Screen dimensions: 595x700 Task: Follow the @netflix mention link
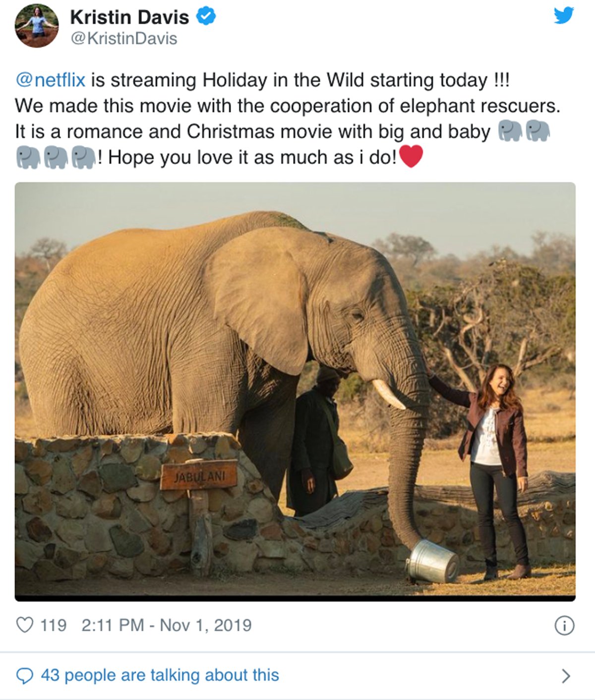(50, 80)
